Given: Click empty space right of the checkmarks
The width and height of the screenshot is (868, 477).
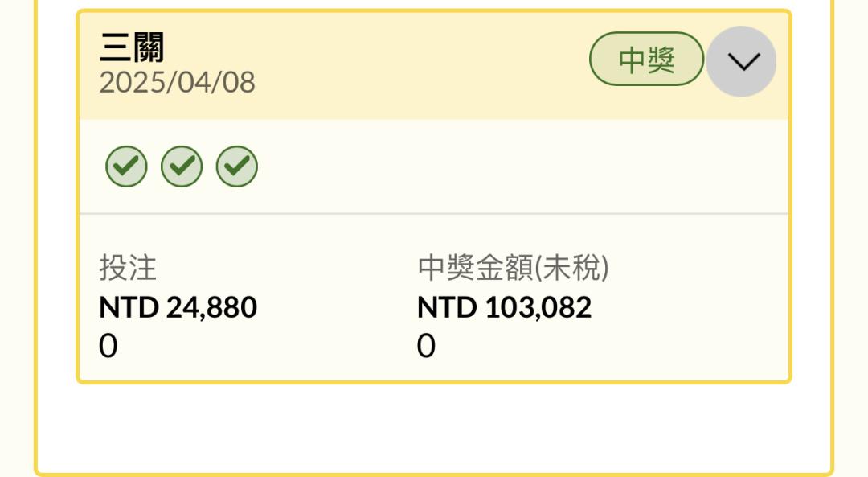Looking at the screenshot, I should (x=520, y=167).
